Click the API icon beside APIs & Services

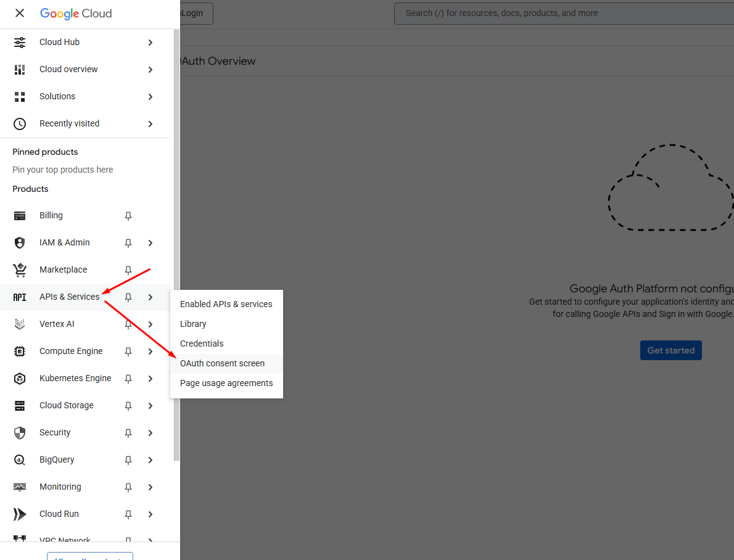click(x=20, y=297)
